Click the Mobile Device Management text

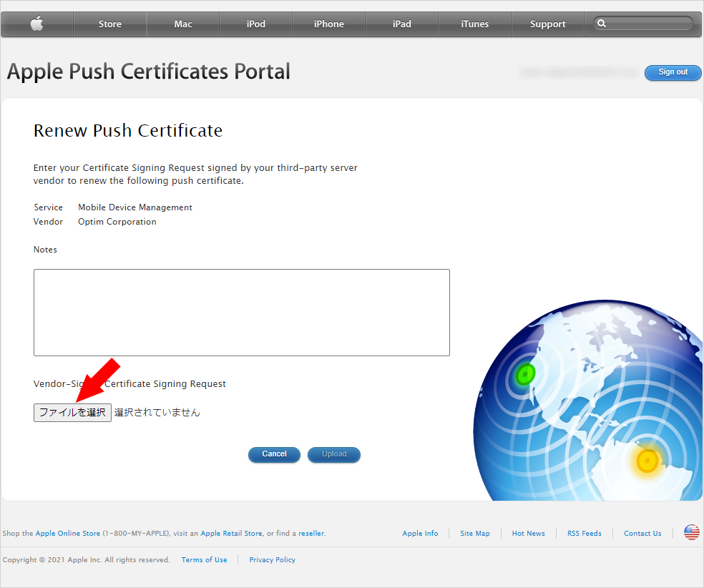135,207
